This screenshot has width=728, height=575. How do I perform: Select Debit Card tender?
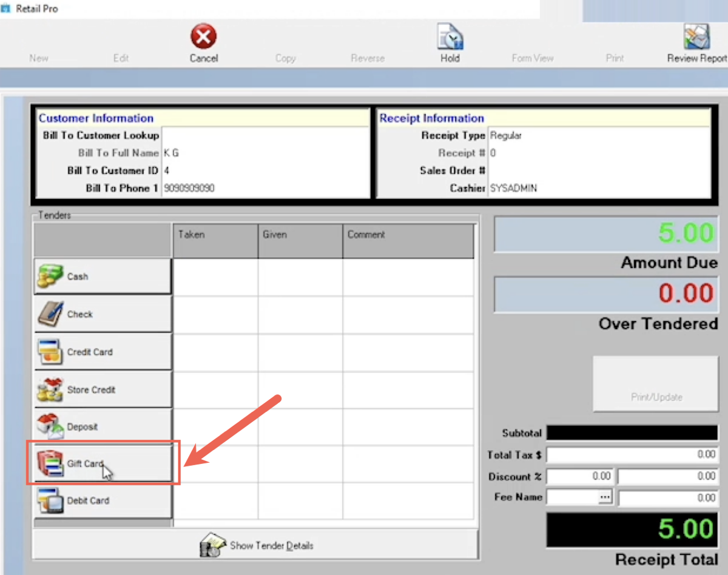click(103, 501)
